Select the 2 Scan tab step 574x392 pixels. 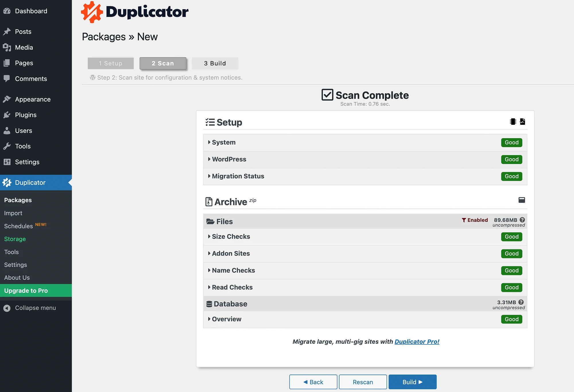pos(162,63)
